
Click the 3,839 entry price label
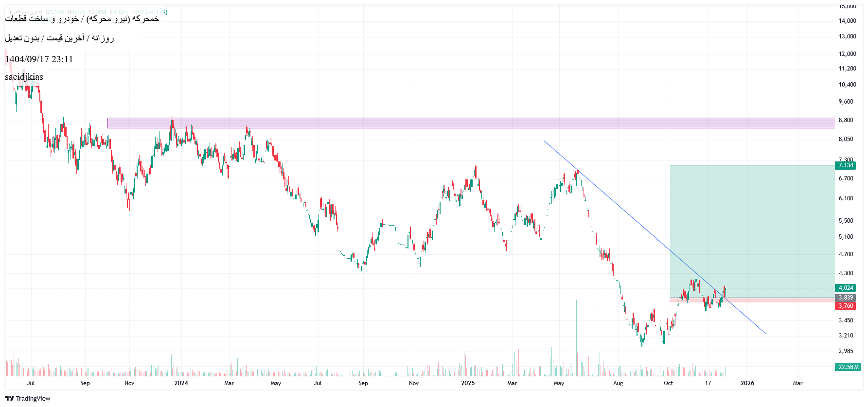coord(846,298)
